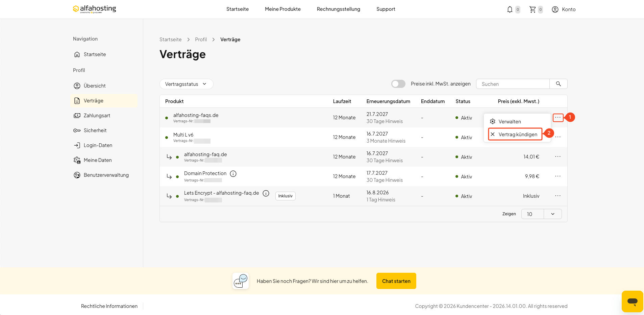Click into the Suchen search field
The image size is (644, 315).
click(513, 84)
